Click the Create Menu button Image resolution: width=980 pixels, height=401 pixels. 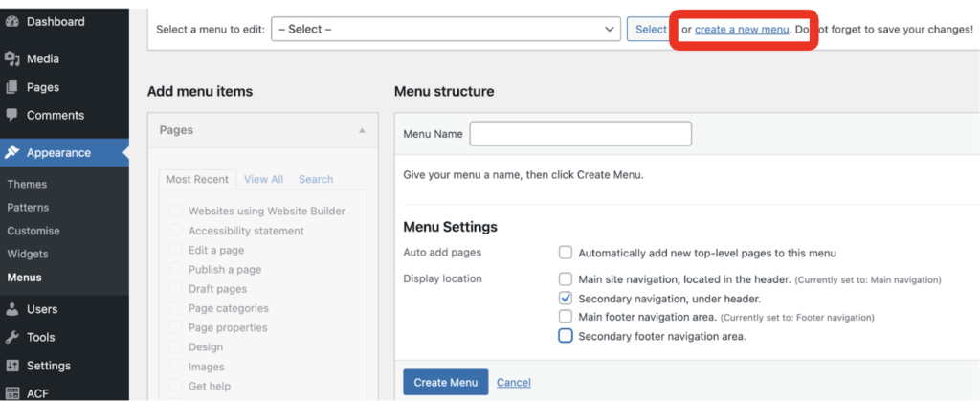coord(445,382)
